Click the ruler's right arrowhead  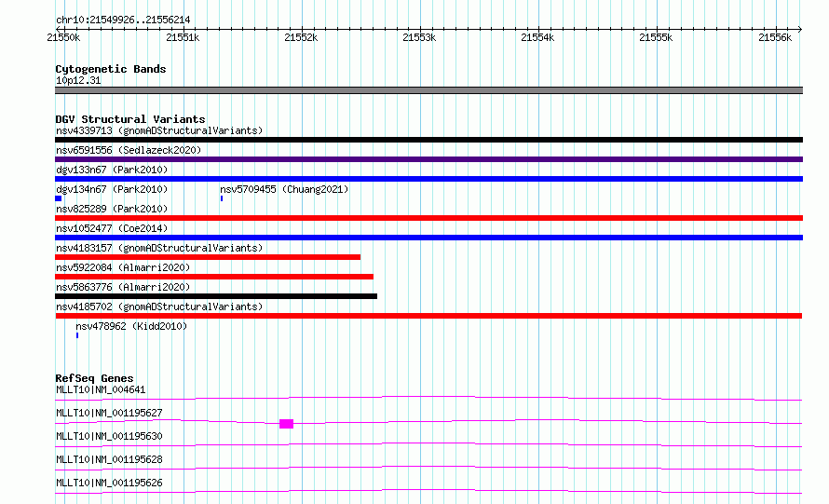[800, 29]
